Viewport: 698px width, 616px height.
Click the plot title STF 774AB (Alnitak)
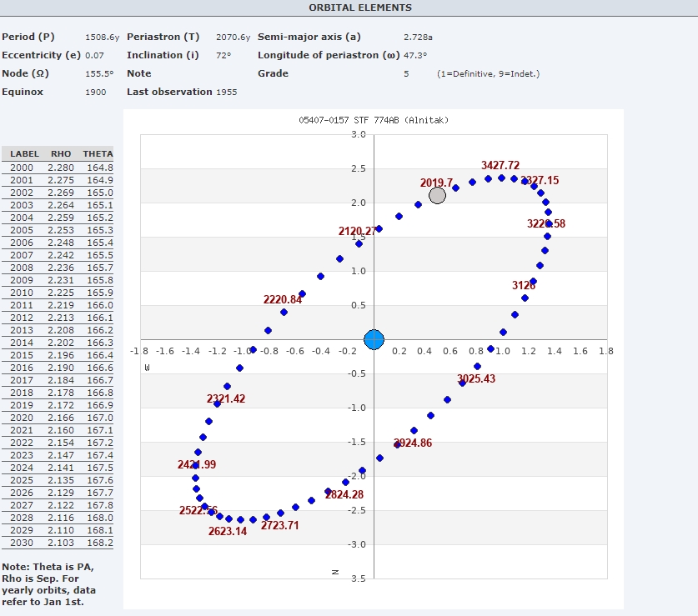[x=374, y=120]
